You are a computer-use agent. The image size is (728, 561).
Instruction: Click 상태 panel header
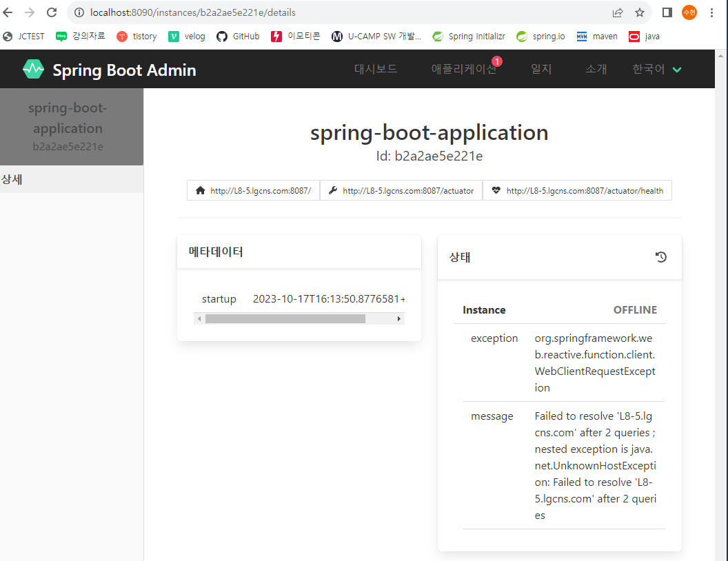(560, 257)
